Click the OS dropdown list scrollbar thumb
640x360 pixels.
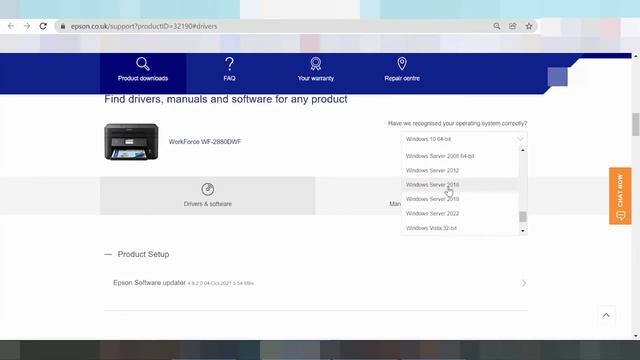[523, 217]
